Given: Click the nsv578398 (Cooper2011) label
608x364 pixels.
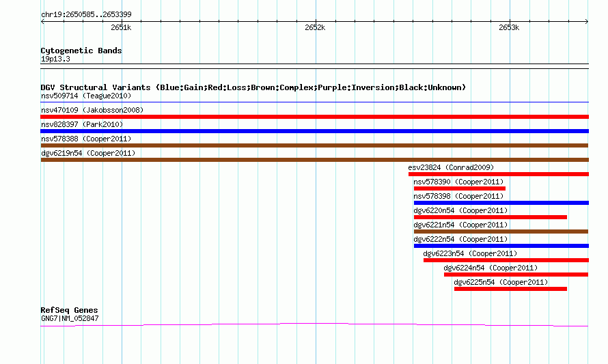Looking at the screenshot, I should [x=458, y=196].
